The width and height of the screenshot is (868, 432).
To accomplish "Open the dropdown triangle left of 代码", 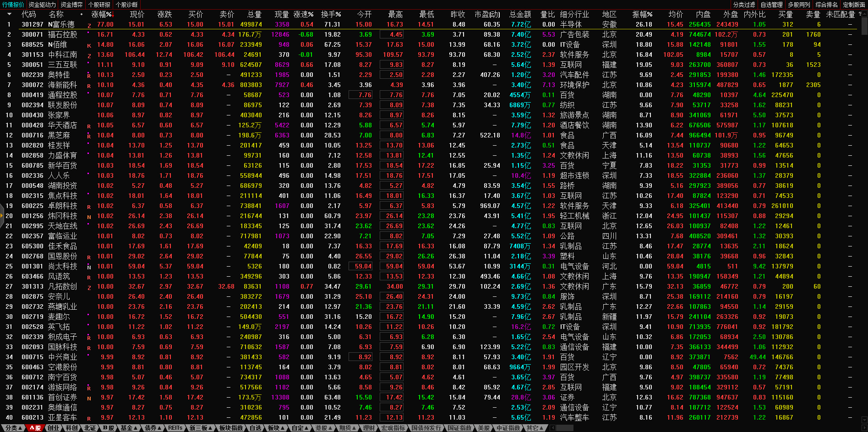I will click(x=9, y=14).
